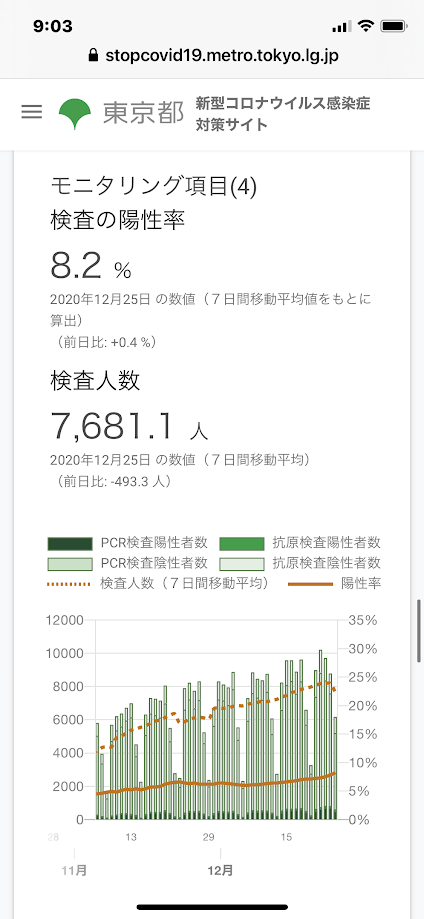The height and width of the screenshot is (919, 424).
Task: Tap the tallest bar in chart
Action: (320, 734)
